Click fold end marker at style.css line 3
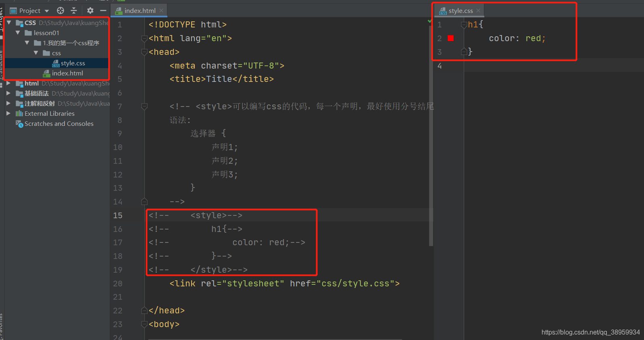This screenshot has width=644, height=340. 464,52
